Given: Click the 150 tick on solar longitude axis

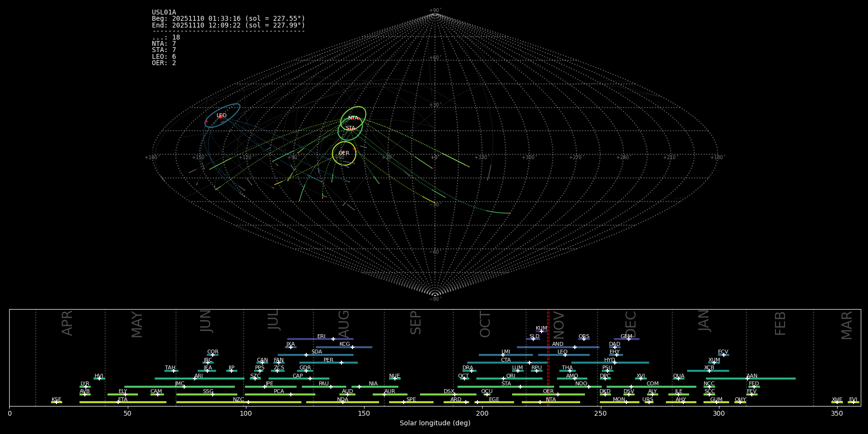Looking at the screenshot, I should [x=364, y=413].
